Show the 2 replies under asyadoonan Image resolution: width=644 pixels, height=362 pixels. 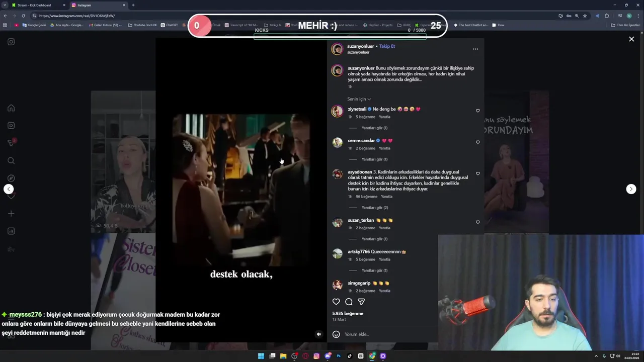[x=374, y=208]
